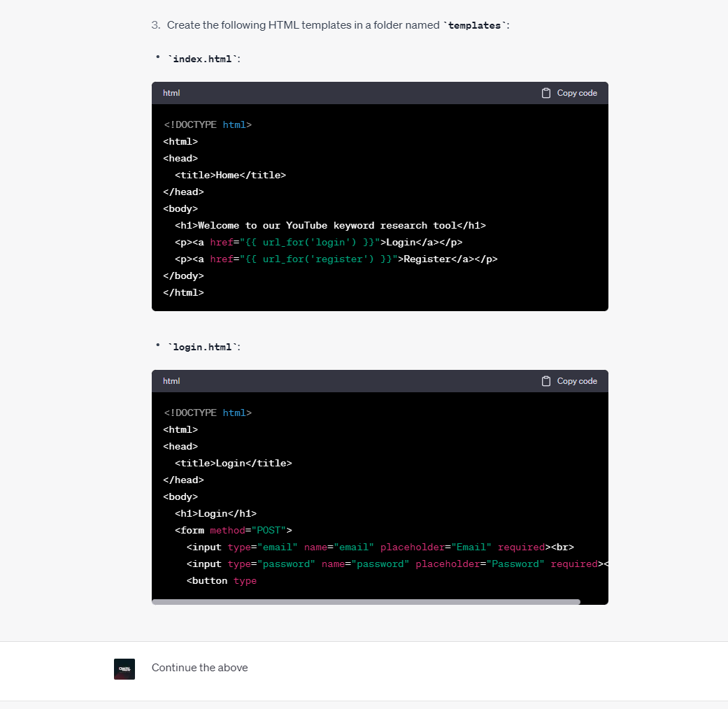728x709 pixels.
Task: Click the url_for('register') code line
Action: point(336,259)
